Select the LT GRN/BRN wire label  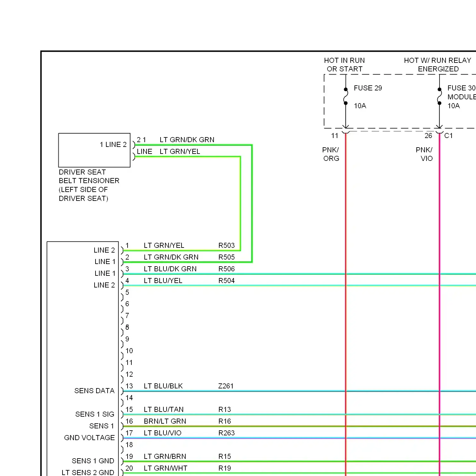click(x=165, y=456)
